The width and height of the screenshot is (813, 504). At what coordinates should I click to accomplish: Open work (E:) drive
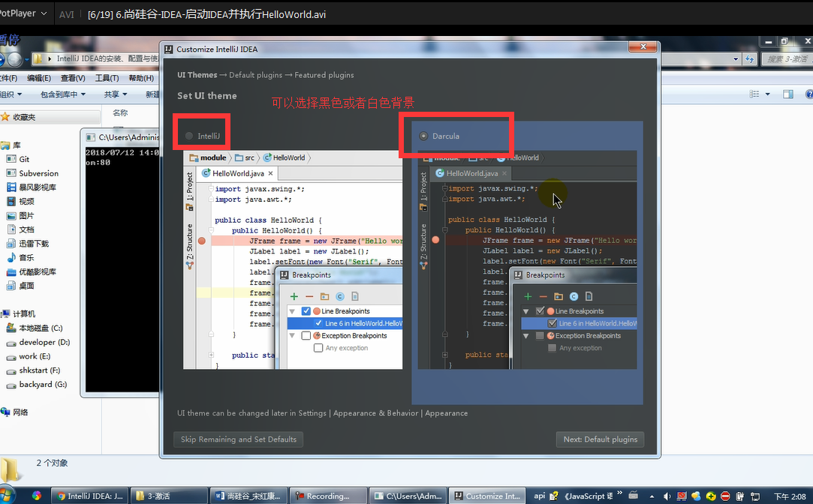click(35, 356)
